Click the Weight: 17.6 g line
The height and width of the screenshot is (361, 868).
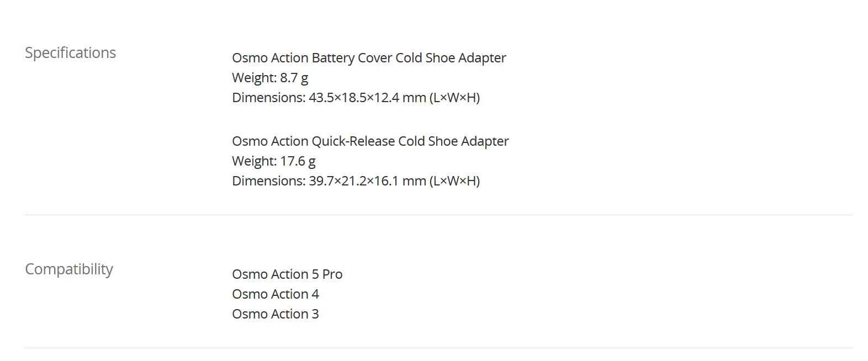(274, 161)
